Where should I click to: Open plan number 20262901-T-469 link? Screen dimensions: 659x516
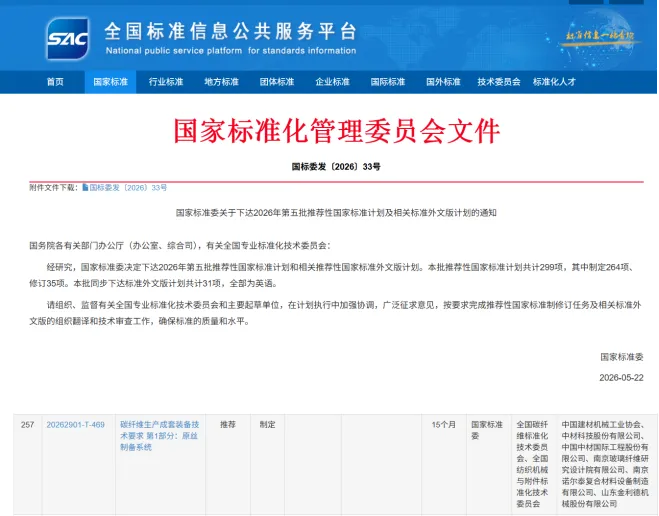tap(76, 425)
